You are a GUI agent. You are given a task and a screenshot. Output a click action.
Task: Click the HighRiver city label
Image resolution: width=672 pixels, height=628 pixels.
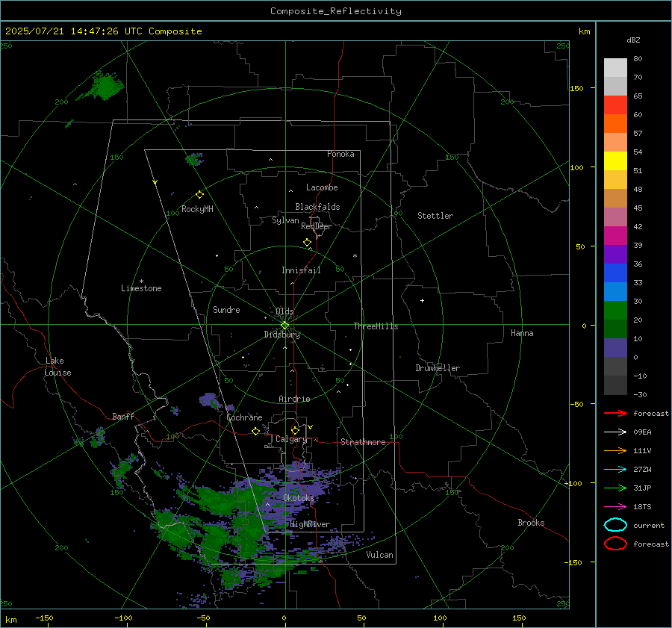click(310, 524)
